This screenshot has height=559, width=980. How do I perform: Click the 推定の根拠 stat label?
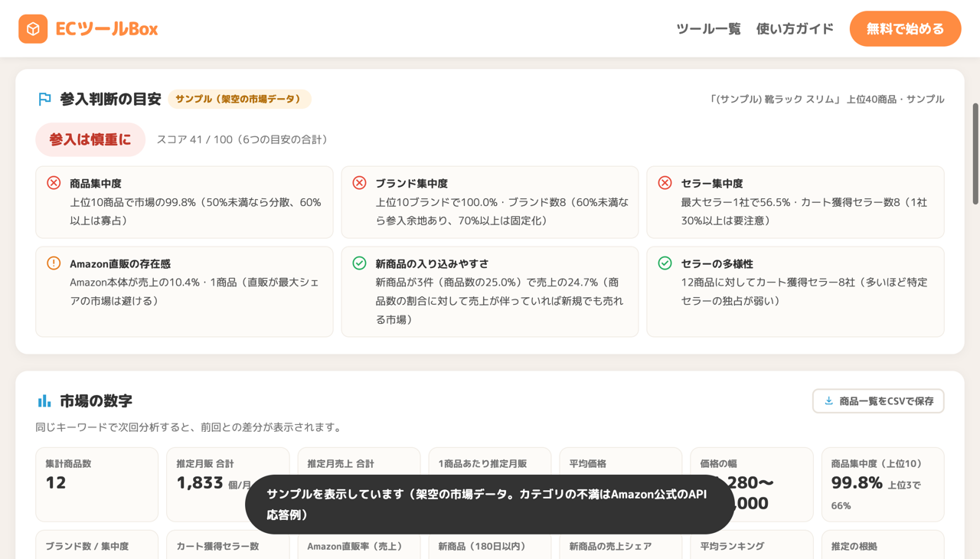[x=854, y=546]
